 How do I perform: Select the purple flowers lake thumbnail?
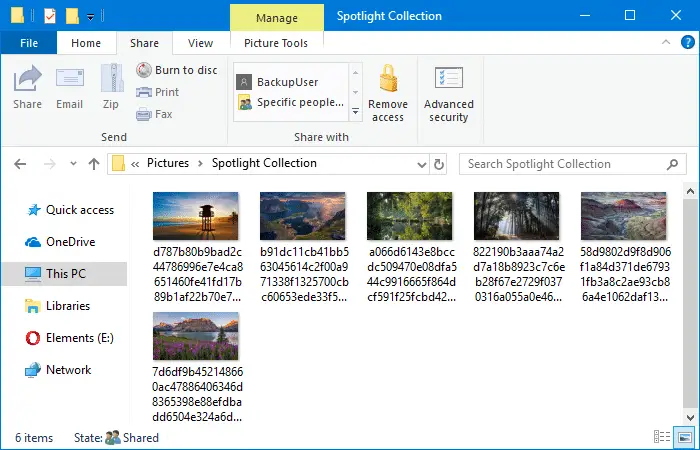tap(196, 336)
